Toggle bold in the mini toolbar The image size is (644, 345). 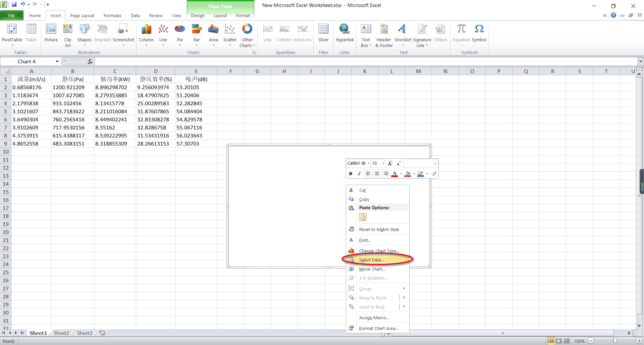[351, 174]
